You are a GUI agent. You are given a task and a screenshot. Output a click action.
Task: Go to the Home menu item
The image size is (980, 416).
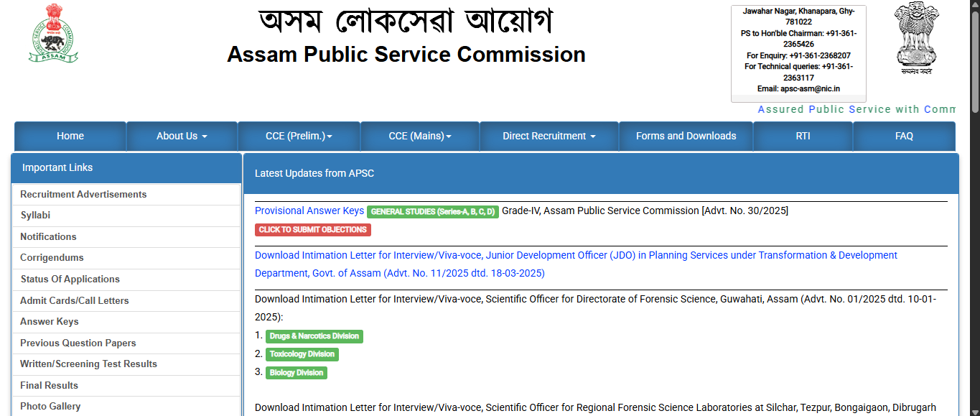pyautogui.click(x=70, y=136)
